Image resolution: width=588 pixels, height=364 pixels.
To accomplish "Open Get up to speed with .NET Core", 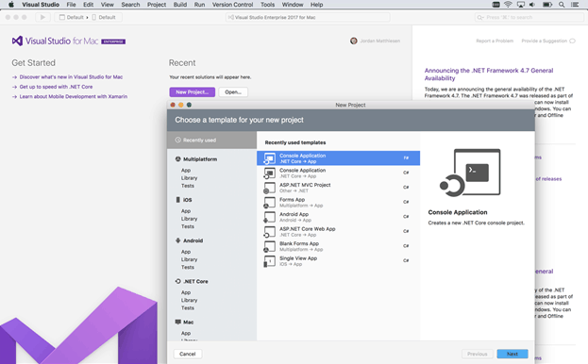I will [56, 87].
